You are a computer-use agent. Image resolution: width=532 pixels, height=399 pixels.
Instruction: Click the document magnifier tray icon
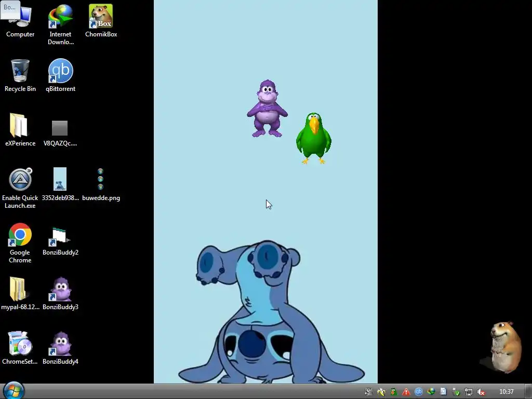(444, 392)
